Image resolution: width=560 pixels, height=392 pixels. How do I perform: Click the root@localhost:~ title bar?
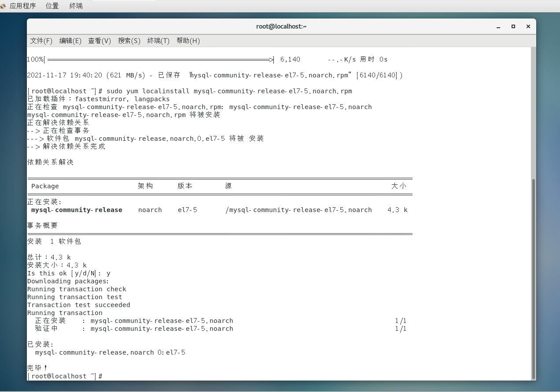281,26
